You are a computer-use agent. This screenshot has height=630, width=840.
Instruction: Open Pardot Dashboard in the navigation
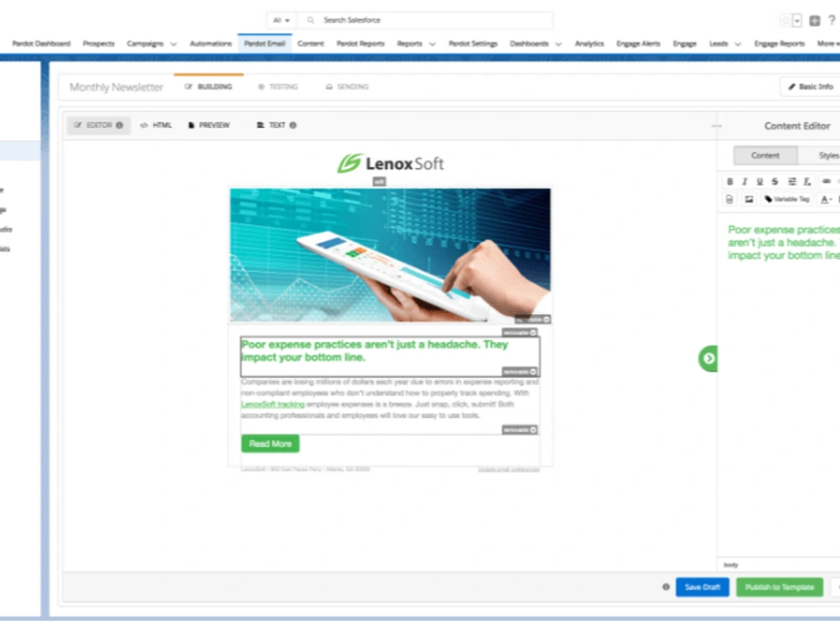coord(41,44)
